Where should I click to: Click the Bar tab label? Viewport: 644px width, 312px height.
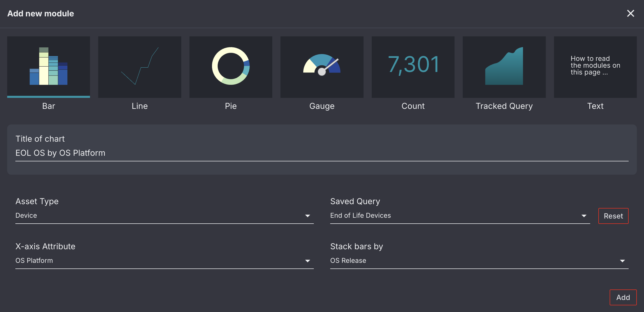48,106
